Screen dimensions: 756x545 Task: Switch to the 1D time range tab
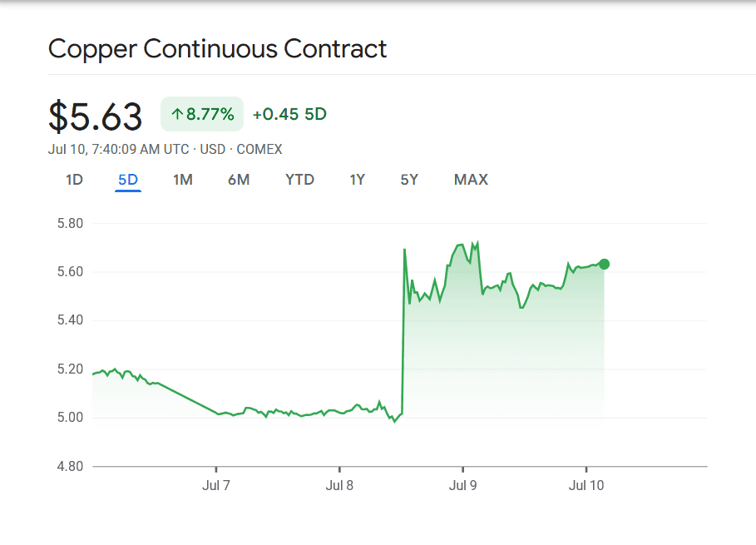(74, 180)
